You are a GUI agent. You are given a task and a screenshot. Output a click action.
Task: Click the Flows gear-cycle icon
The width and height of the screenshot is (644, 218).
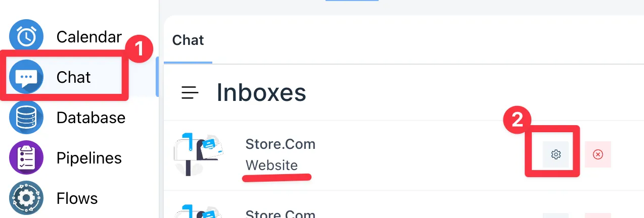pos(26,198)
